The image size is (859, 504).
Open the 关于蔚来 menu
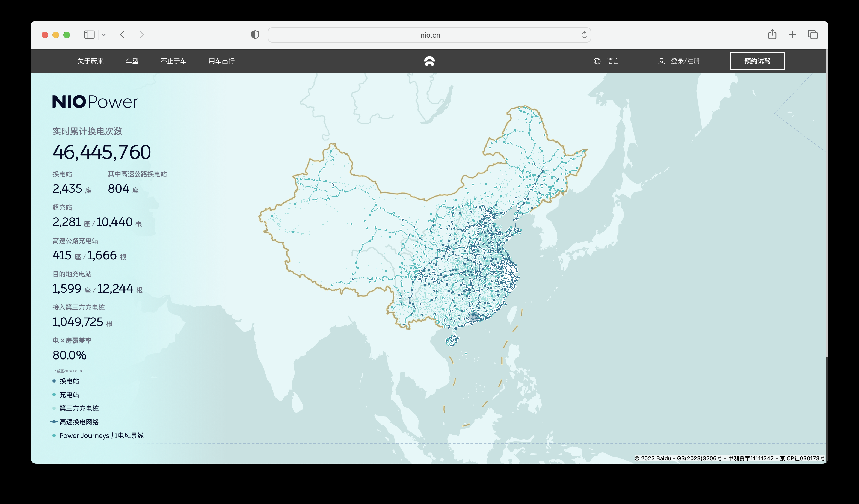(x=91, y=61)
